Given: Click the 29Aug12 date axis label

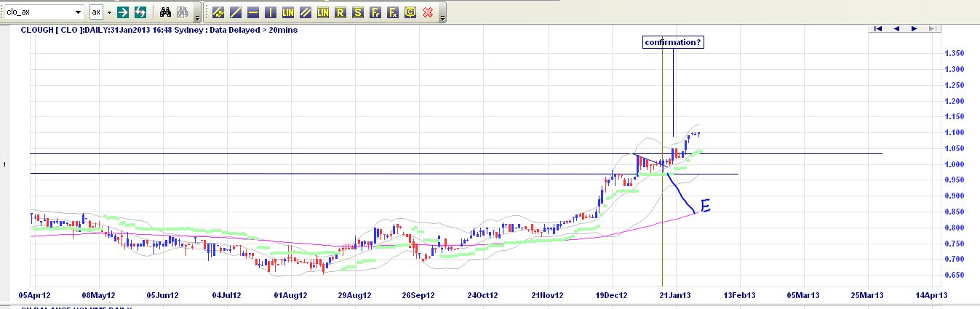Looking at the screenshot, I should [x=354, y=295].
